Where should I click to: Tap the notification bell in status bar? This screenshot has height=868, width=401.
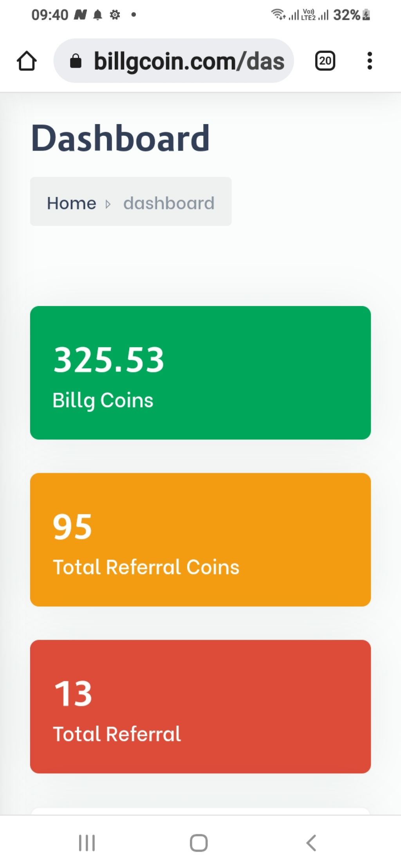point(98,15)
